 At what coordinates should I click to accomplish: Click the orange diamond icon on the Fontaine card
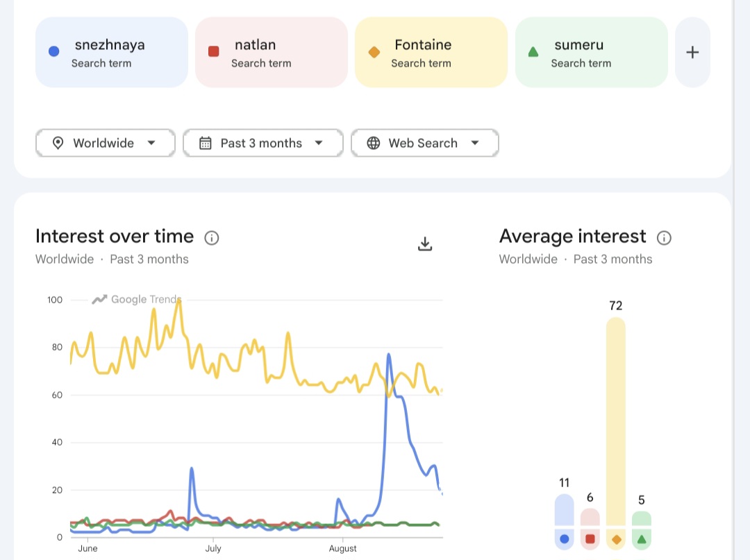(x=374, y=52)
